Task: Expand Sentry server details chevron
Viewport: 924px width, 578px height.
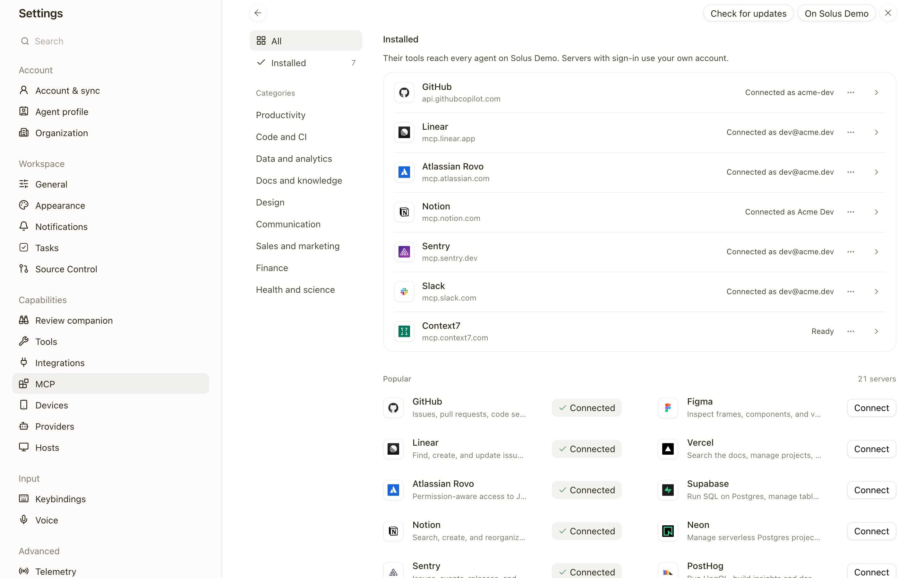Action: tap(876, 251)
